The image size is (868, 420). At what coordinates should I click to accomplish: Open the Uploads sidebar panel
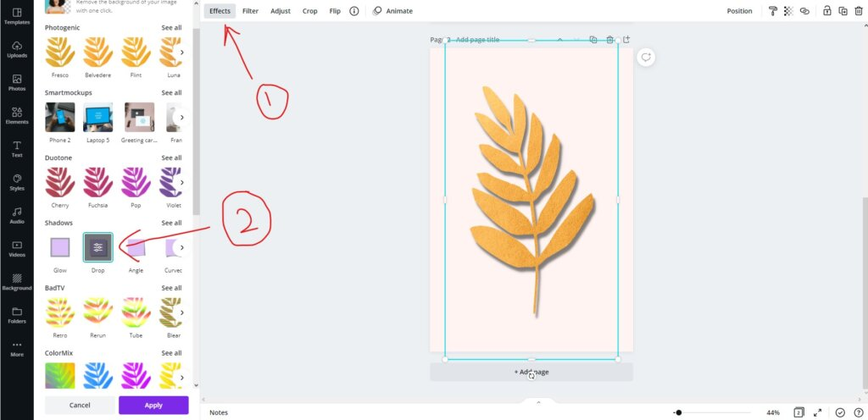(x=17, y=49)
